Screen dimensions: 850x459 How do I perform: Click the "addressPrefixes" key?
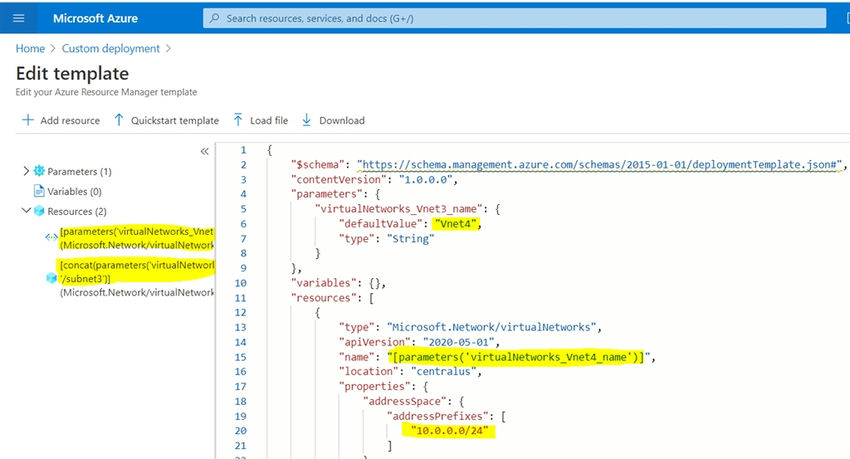pyautogui.click(x=437, y=416)
